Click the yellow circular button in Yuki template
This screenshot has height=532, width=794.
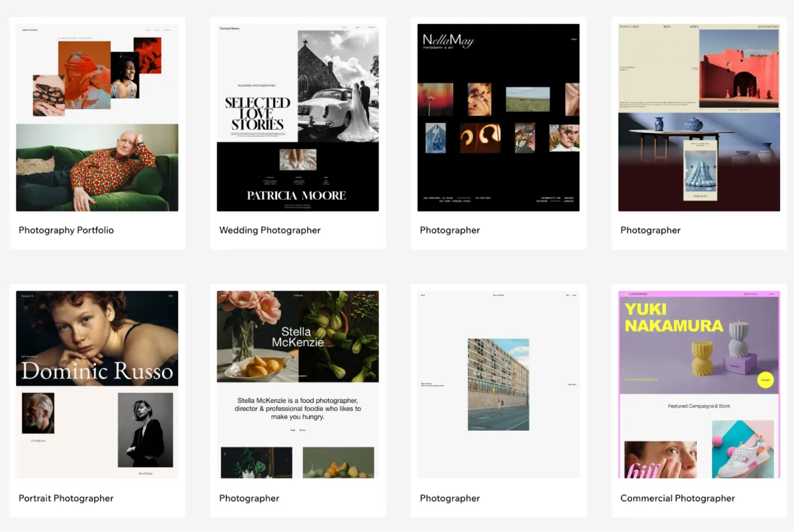pos(766,380)
